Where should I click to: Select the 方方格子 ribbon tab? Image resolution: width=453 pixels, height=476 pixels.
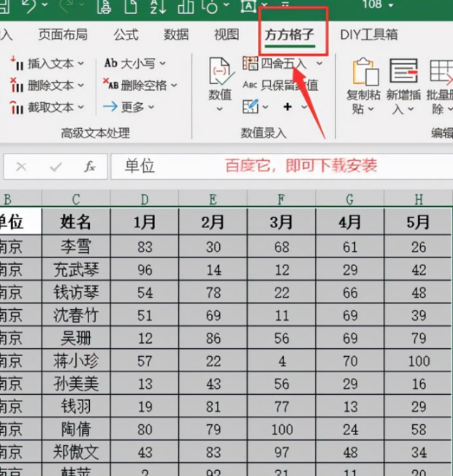point(289,34)
